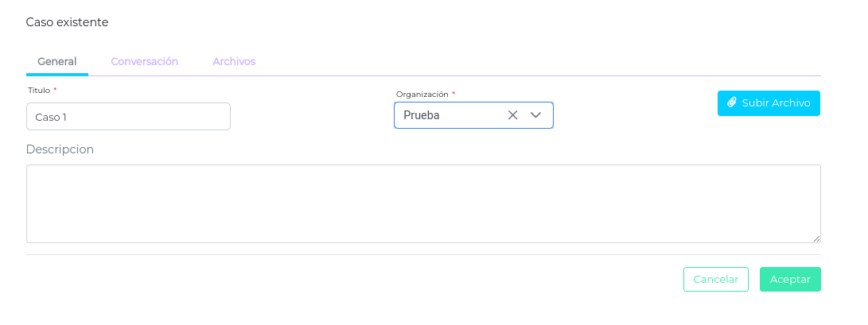Switch to the General tab

tap(57, 61)
